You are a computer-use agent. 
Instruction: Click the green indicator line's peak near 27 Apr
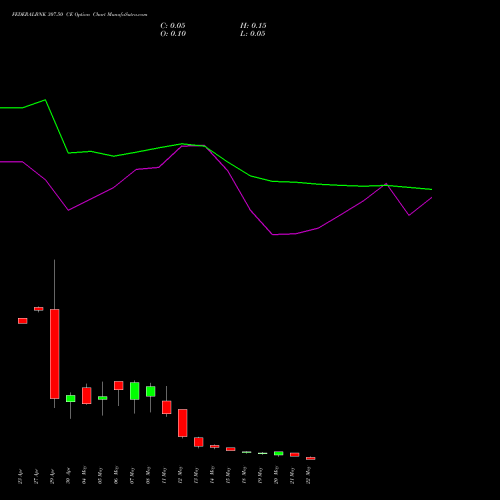45,100
